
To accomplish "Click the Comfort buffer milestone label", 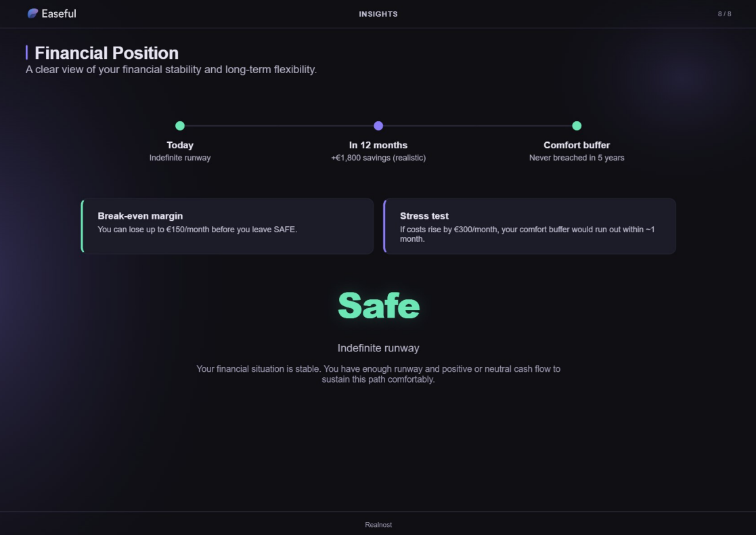I will pos(577,145).
